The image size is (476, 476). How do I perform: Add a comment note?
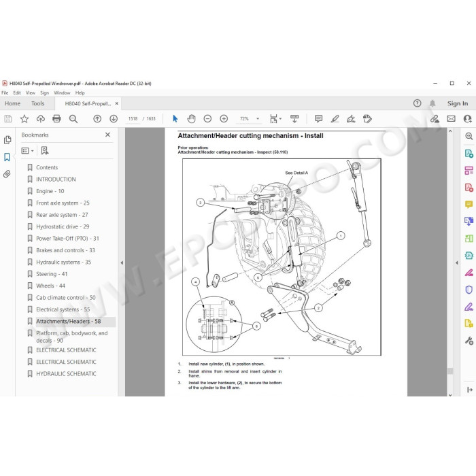(318, 119)
